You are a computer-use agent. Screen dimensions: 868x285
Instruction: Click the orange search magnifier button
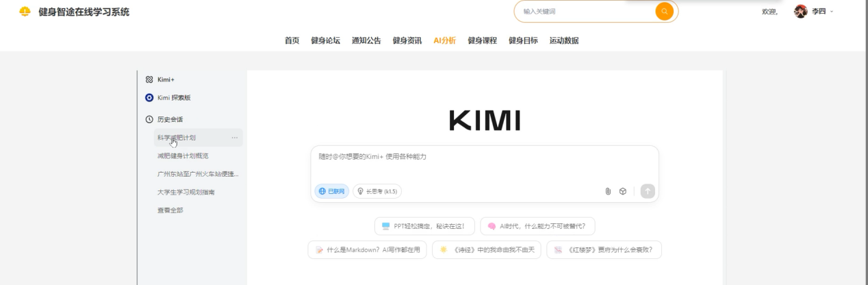pos(664,12)
